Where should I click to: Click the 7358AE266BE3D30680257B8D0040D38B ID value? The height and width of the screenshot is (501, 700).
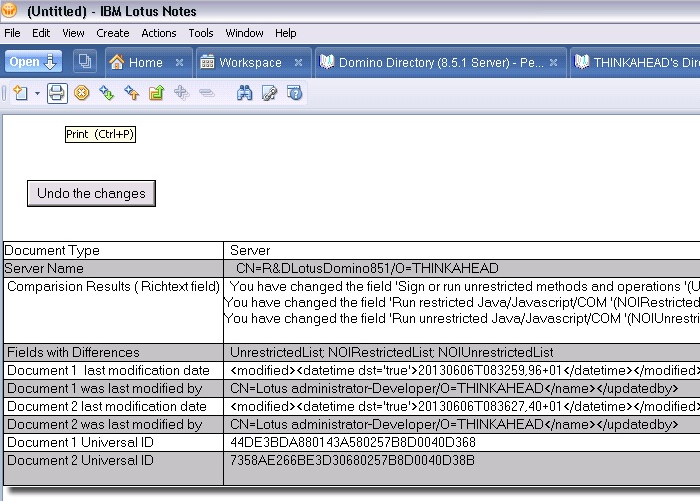(353, 460)
